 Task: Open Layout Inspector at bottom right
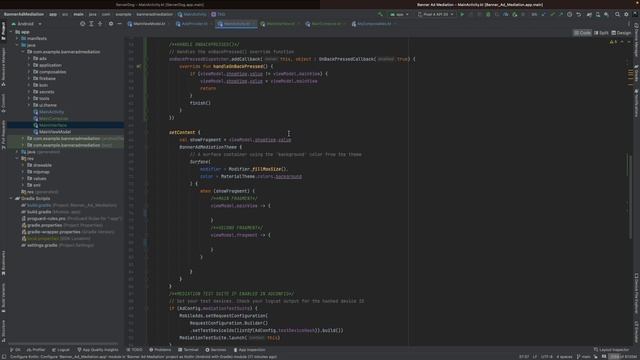pyautogui.click(x=611, y=350)
